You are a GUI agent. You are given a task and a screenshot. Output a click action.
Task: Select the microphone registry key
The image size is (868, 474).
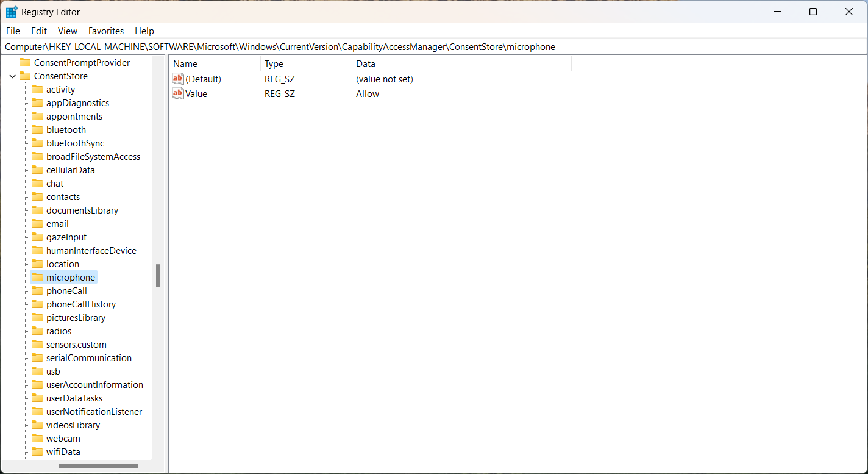click(x=71, y=277)
